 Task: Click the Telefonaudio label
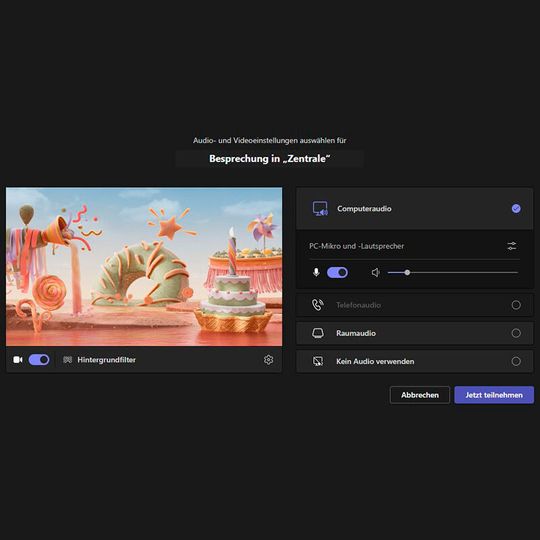tap(358, 305)
